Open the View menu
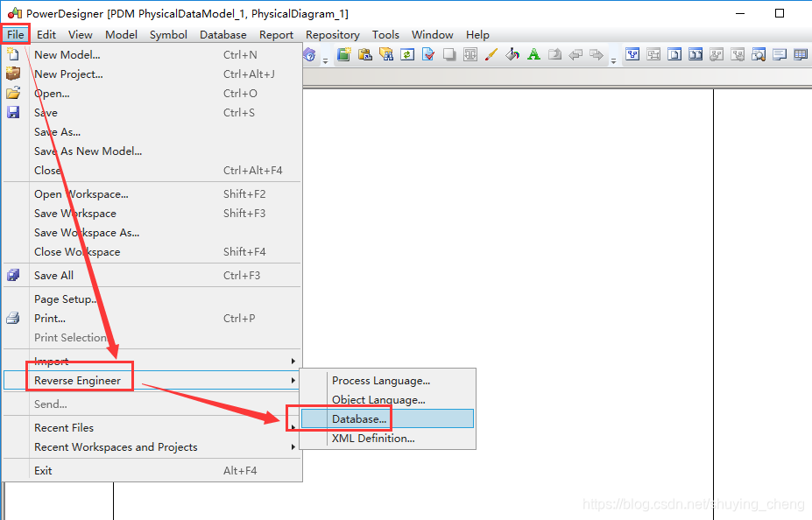This screenshot has width=812, height=520. (x=81, y=35)
